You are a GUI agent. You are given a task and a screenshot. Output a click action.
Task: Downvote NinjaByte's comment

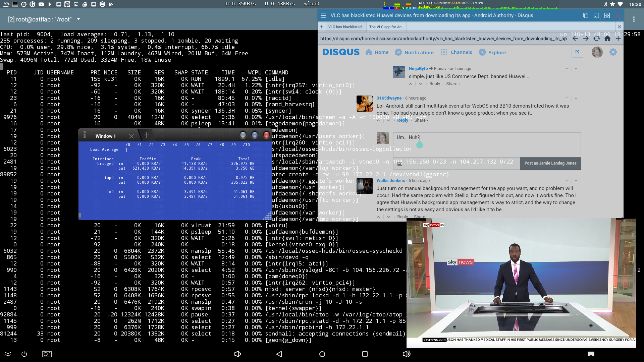pyautogui.click(x=421, y=84)
